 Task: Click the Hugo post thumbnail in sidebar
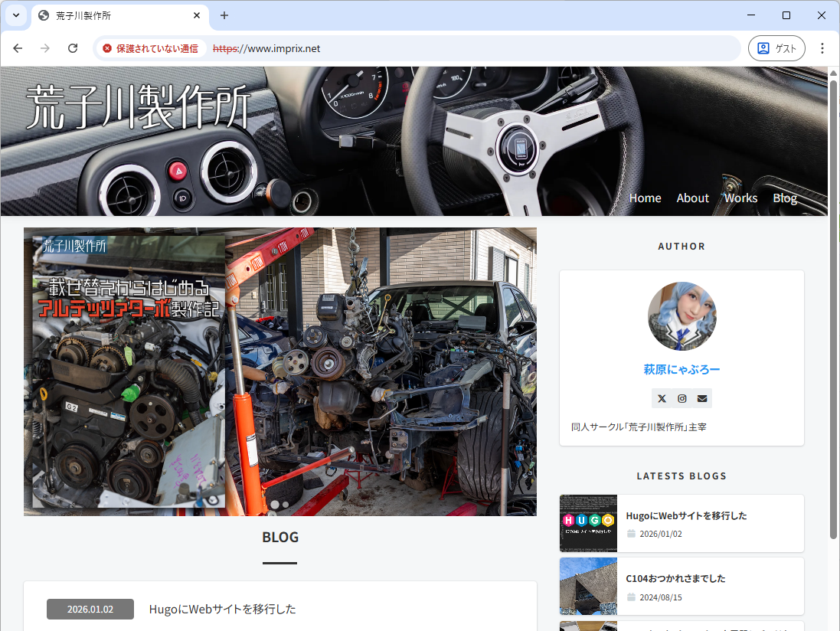point(588,523)
